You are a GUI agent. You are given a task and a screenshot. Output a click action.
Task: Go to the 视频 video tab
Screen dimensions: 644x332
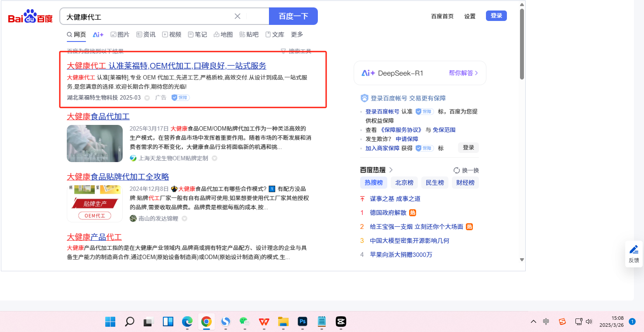pyautogui.click(x=172, y=35)
